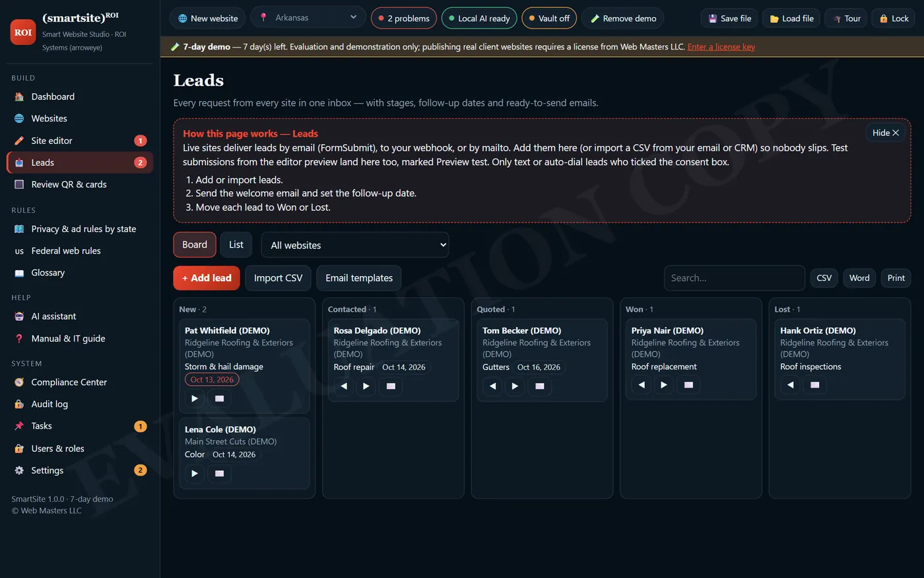924x578 pixels.
Task: Advance Priya Nair lead with forward arrow
Action: [x=664, y=384]
